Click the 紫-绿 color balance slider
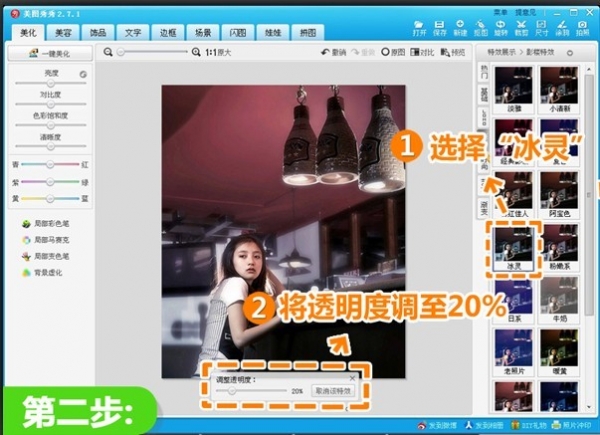Screen dimensions: 600x435 click(50, 182)
